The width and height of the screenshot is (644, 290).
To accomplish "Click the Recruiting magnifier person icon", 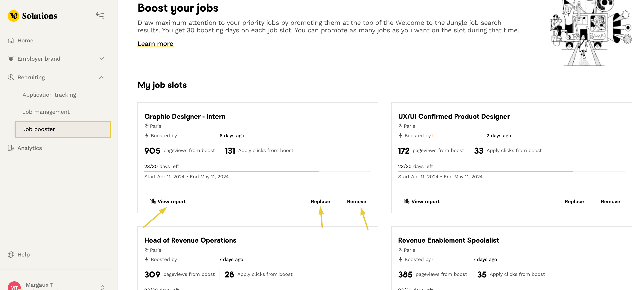I will coord(11,78).
